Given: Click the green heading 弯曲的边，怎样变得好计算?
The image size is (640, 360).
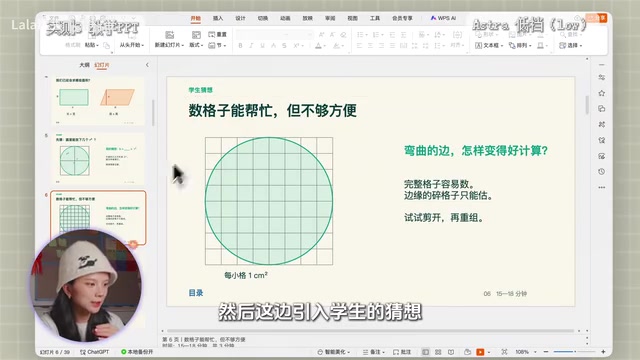Looking at the screenshot, I should (476, 151).
